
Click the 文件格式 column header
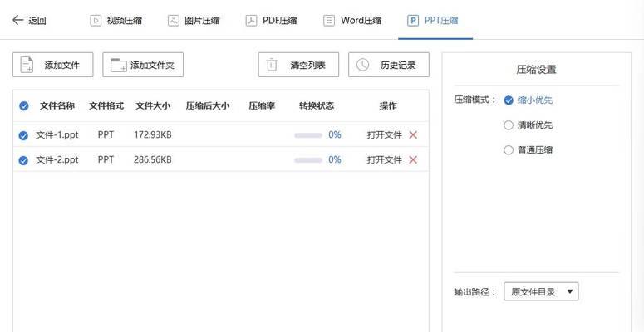[x=106, y=106]
